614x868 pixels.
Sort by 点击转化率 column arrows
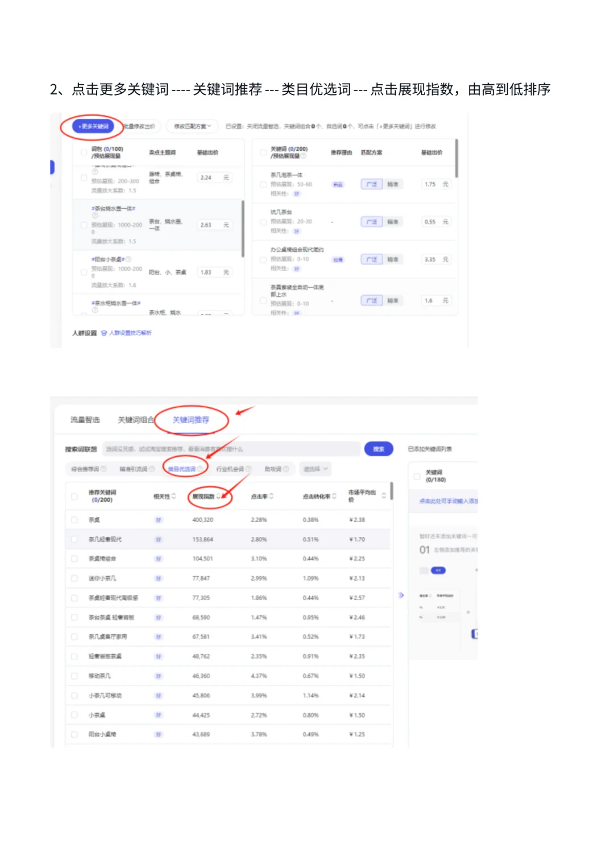[x=334, y=496]
